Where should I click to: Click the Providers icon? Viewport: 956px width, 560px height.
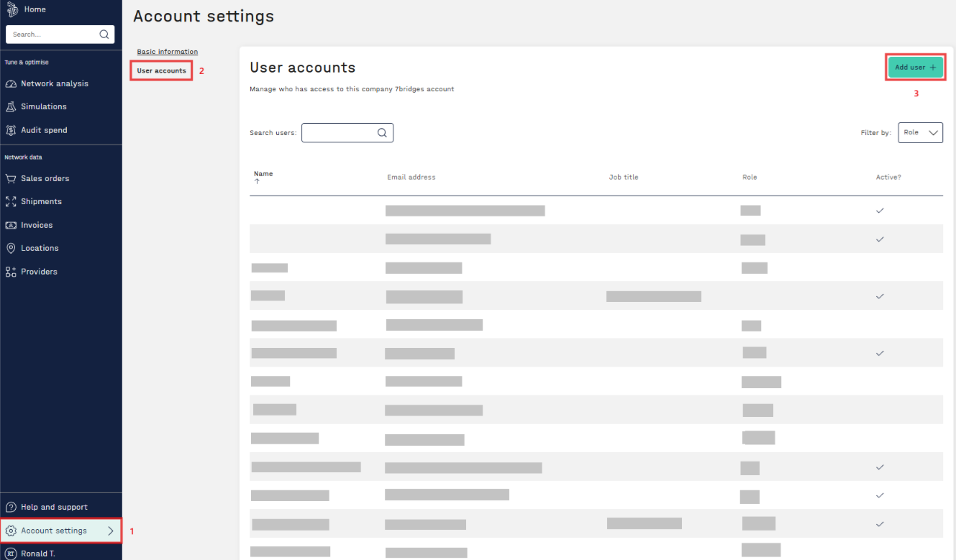click(x=11, y=272)
